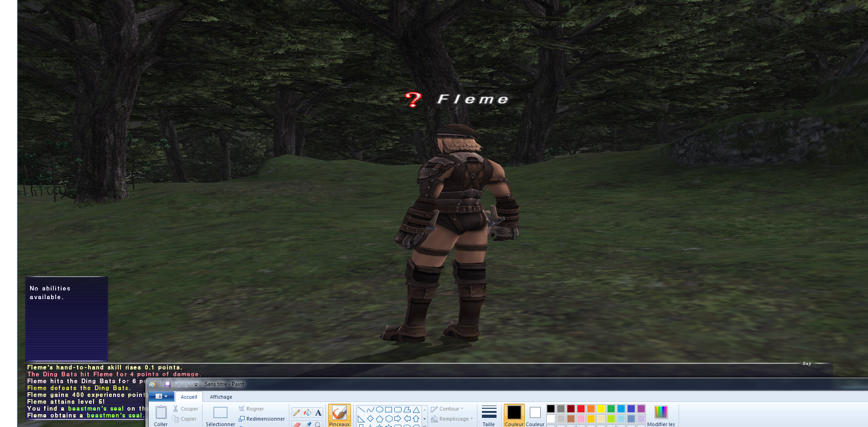Screen dimensions: 868x427
Task: Select the Pencil tool in Paint
Action: (297, 413)
